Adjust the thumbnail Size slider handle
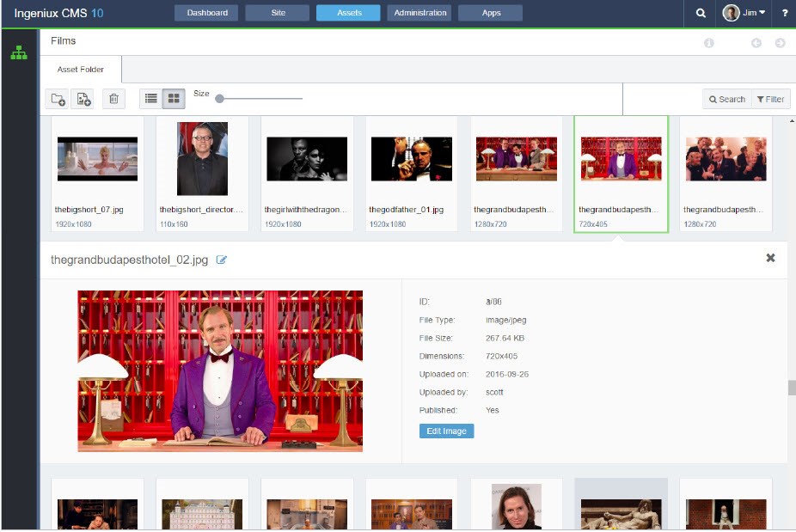 coord(219,99)
